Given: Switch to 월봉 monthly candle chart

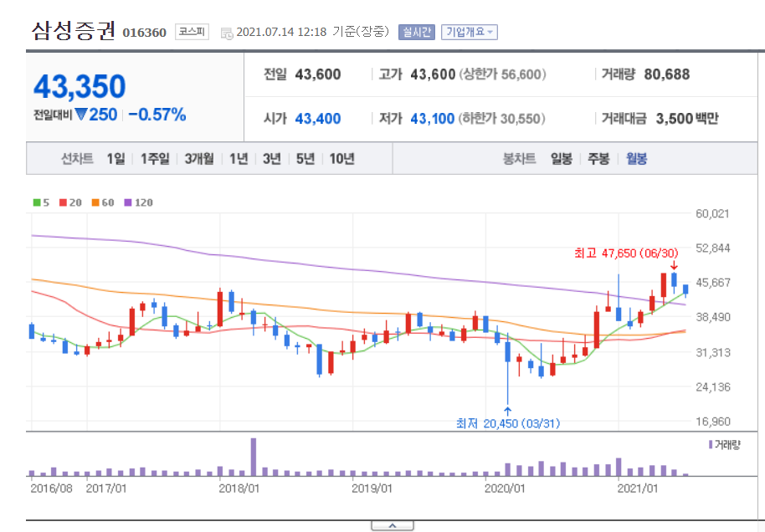Looking at the screenshot, I should pos(636,158).
